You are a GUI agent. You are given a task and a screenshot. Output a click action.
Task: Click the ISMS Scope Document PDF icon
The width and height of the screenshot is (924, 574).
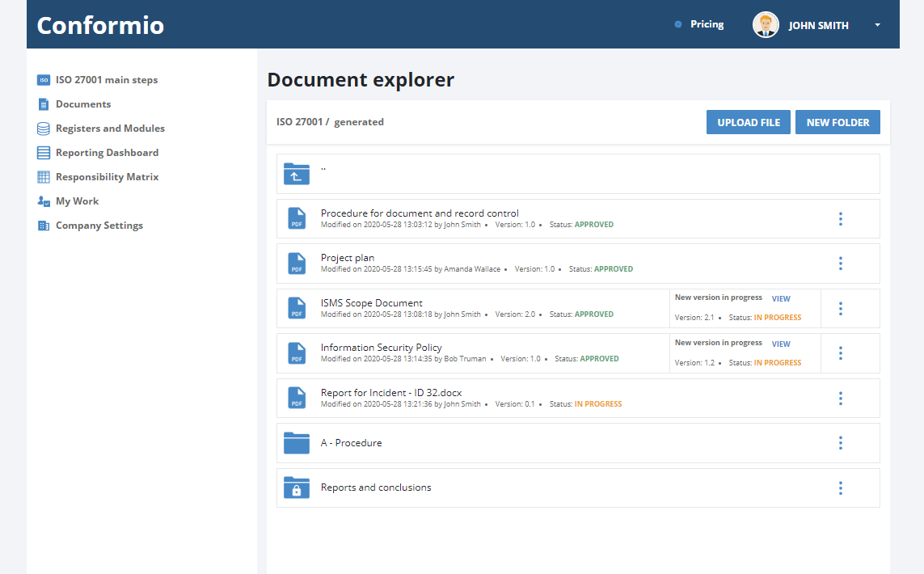pyautogui.click(x=297, y=308)
